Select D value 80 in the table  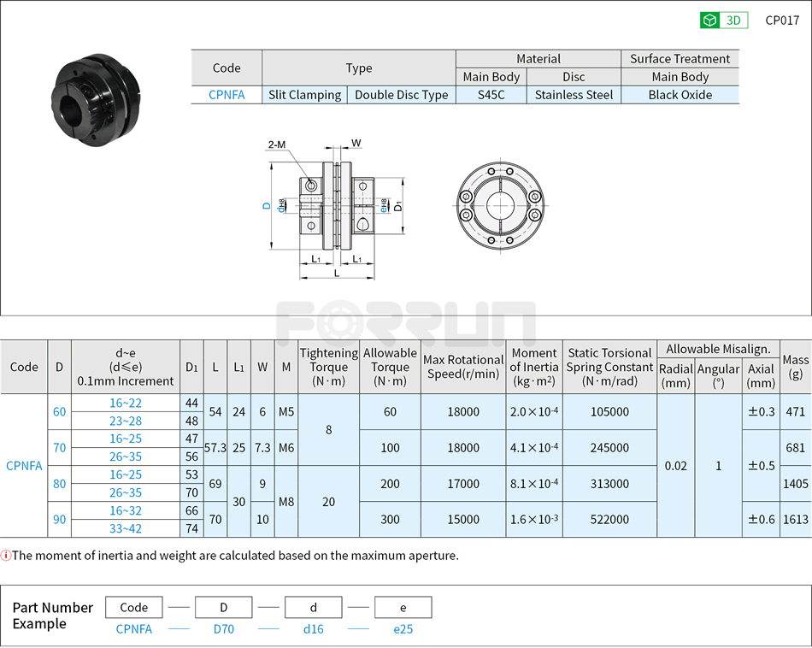tap(60, 484)
